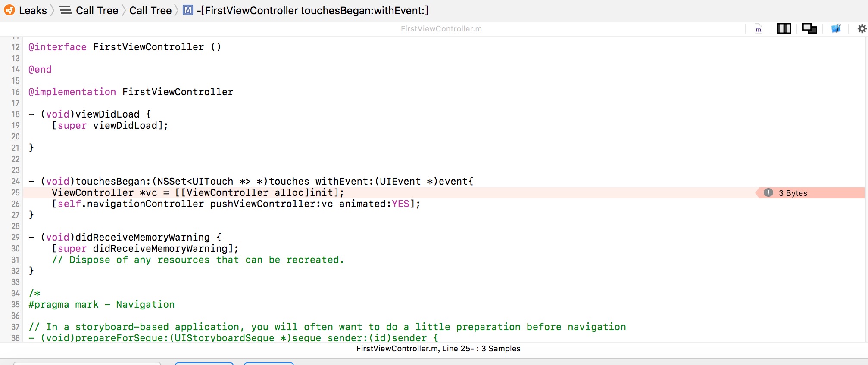Click the Line 25 samples status text
The image size is (868, 365).
438,349
